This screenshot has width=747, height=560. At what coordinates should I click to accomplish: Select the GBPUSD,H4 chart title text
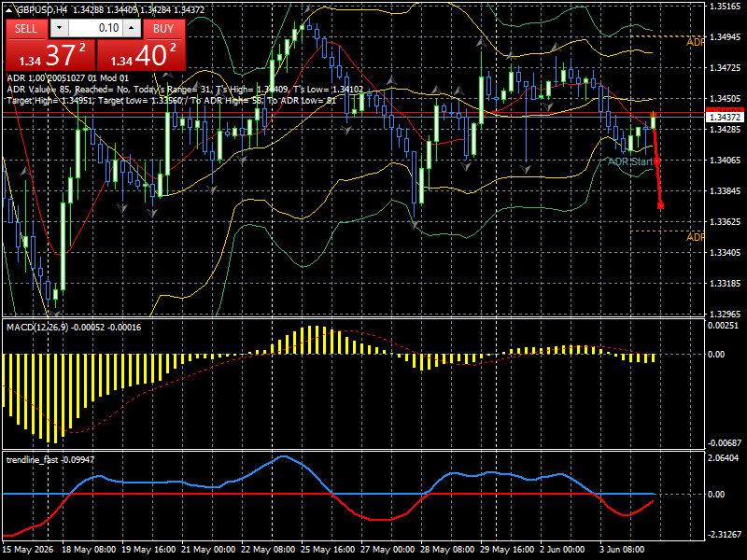pos(42,9)
